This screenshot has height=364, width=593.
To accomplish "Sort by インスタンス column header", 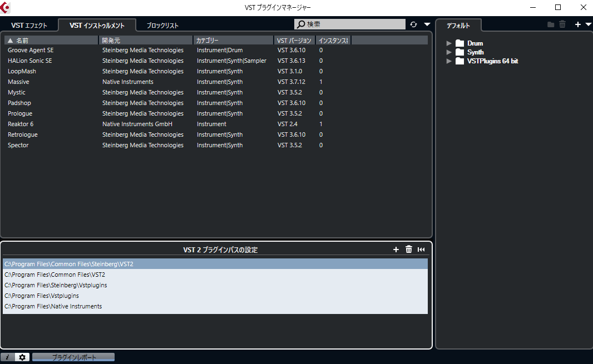I will [x=333, y=41].
